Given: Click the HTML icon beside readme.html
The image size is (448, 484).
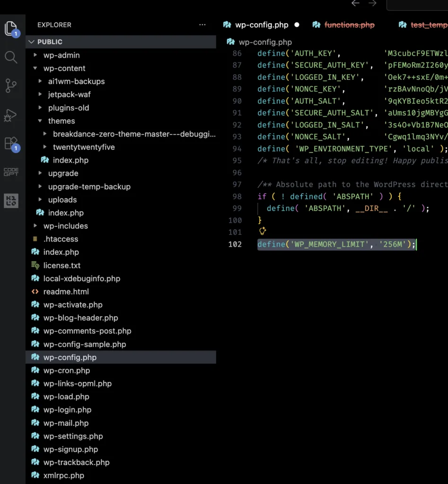Looking at the screenshot, I should tap(35, 292).
